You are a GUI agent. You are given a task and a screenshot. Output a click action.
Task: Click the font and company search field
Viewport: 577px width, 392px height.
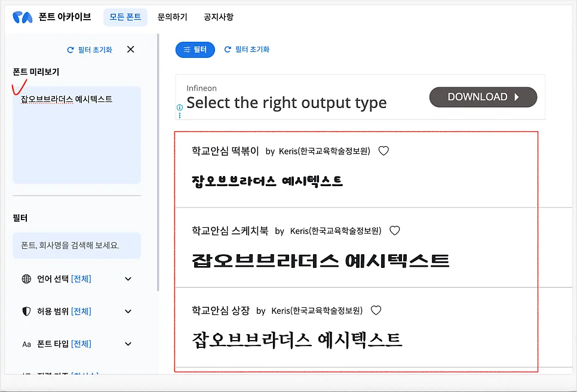tap(76, 245)
